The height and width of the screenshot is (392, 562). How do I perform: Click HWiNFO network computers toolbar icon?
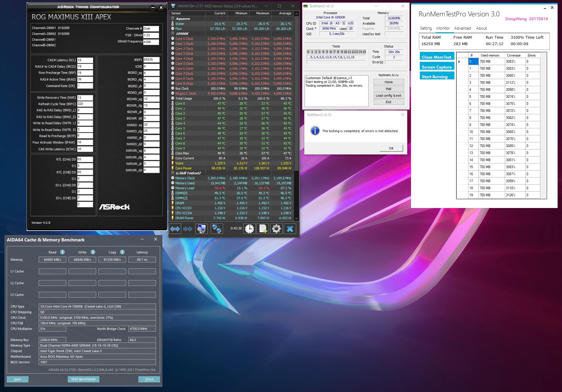click(217, 229)
